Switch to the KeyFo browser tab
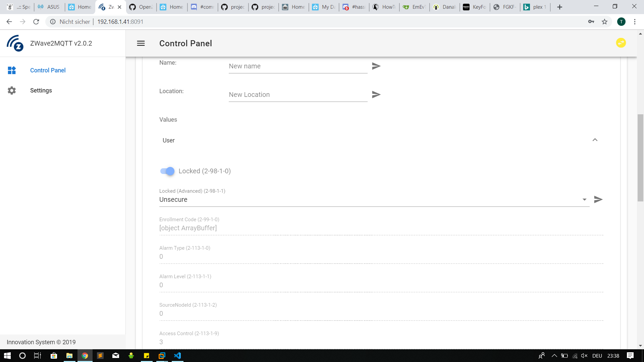This screenshot has width=644, height=362. click(x=475, y=7)
